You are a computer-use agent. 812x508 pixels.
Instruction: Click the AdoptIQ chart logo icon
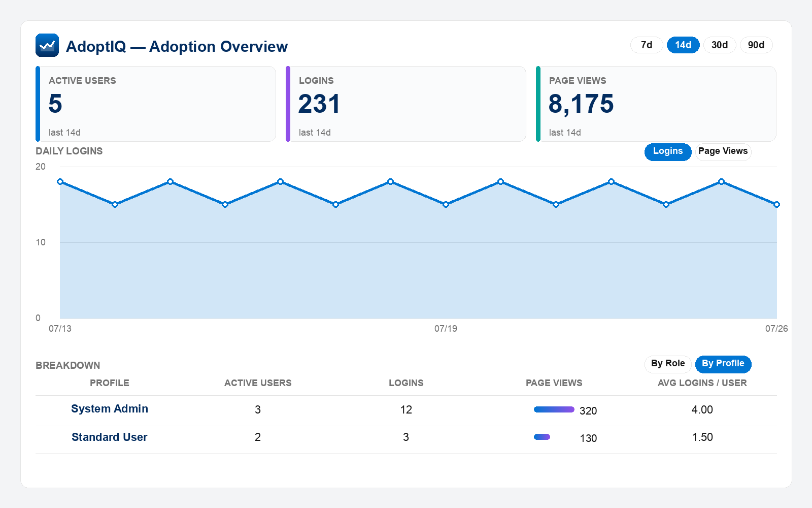click(x=47, y=45)
